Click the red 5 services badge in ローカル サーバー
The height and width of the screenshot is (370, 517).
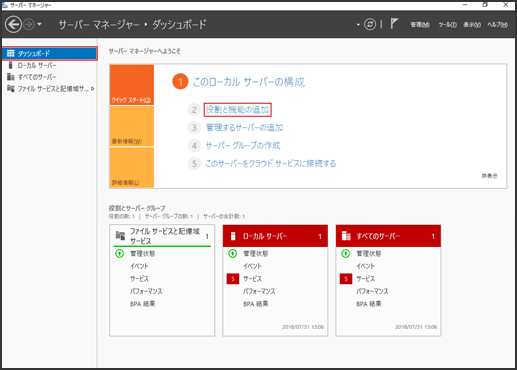tap(233, 279)
